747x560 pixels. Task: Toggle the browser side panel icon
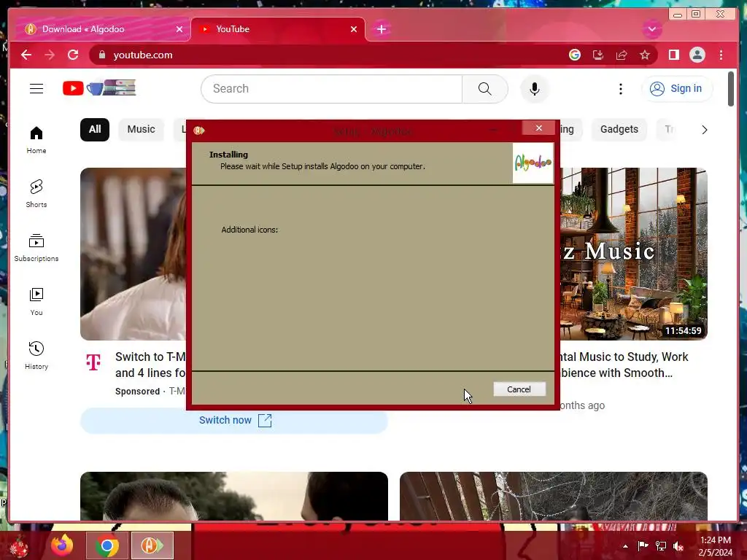(673, 55)
